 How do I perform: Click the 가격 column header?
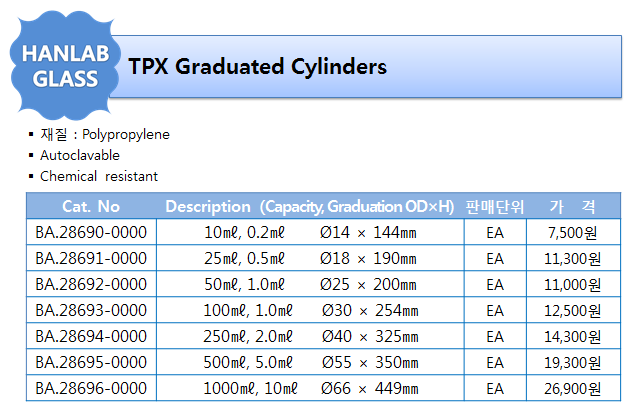point(573,207)
